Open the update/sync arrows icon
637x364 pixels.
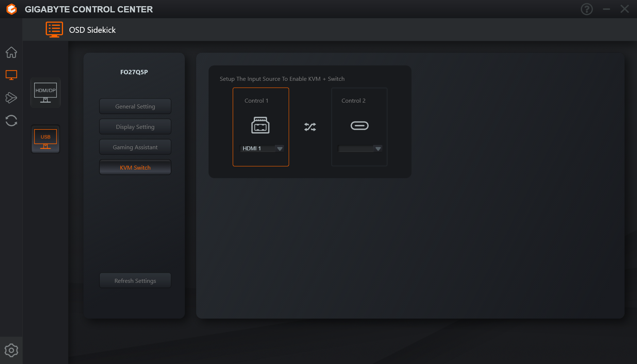[11, 120]
